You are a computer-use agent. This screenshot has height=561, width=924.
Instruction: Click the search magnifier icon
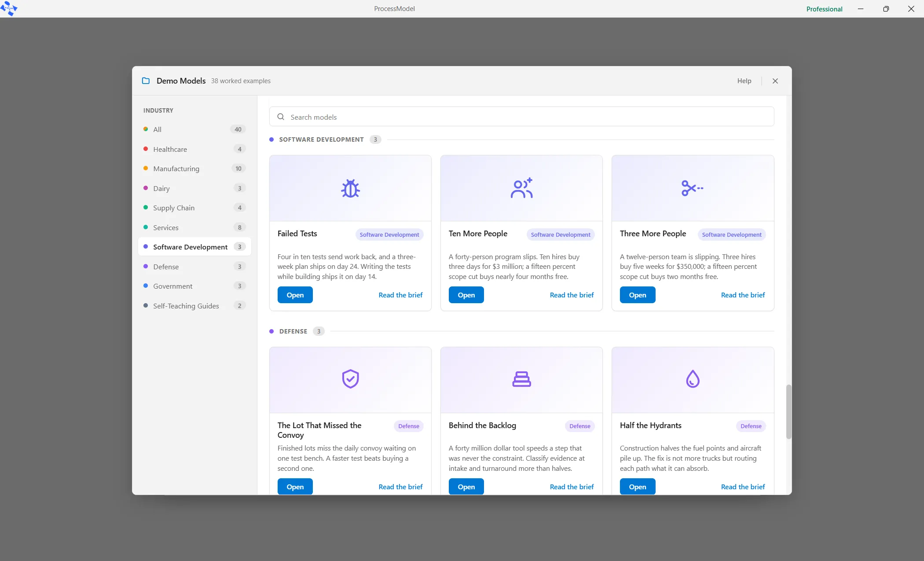[x=281, y=117]
